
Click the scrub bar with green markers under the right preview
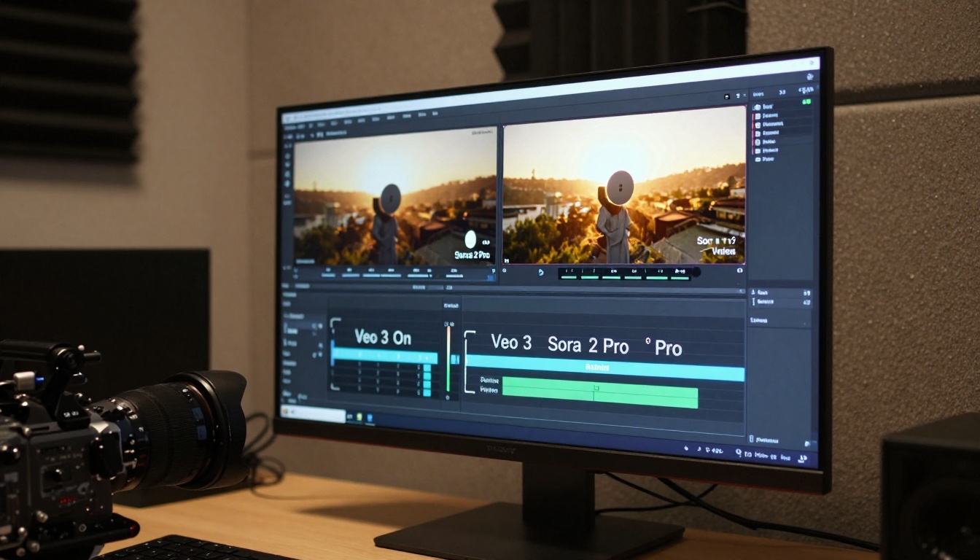click(623, 274)
